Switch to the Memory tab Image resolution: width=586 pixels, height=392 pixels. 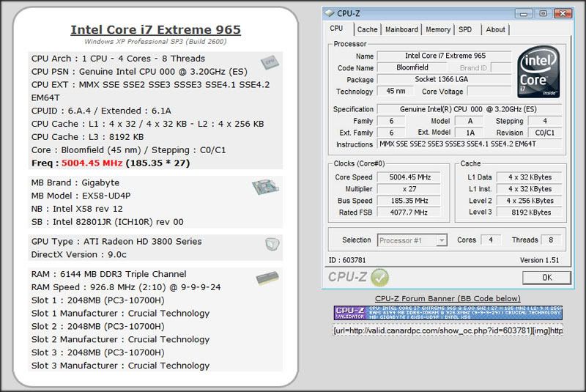pos(438,29)
